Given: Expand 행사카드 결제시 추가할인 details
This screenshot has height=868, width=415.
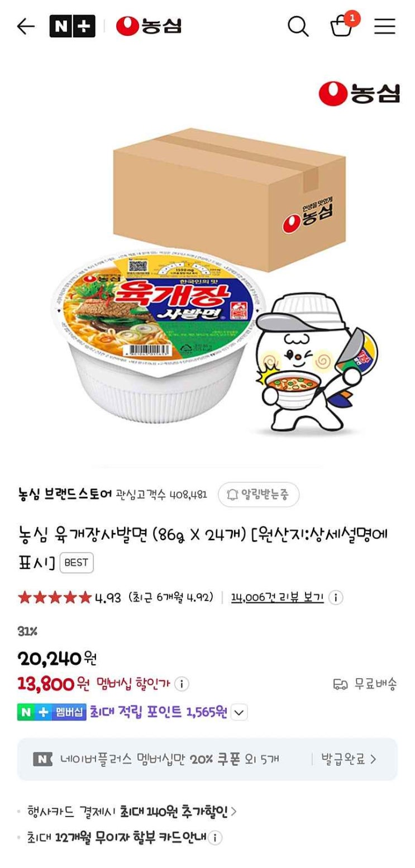Looking at the screenshot, I should click(x=127, y=812).
